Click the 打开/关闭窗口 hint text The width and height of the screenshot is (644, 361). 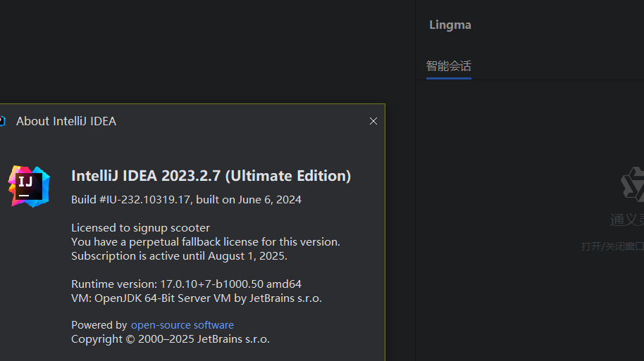[x=612, y=246]
